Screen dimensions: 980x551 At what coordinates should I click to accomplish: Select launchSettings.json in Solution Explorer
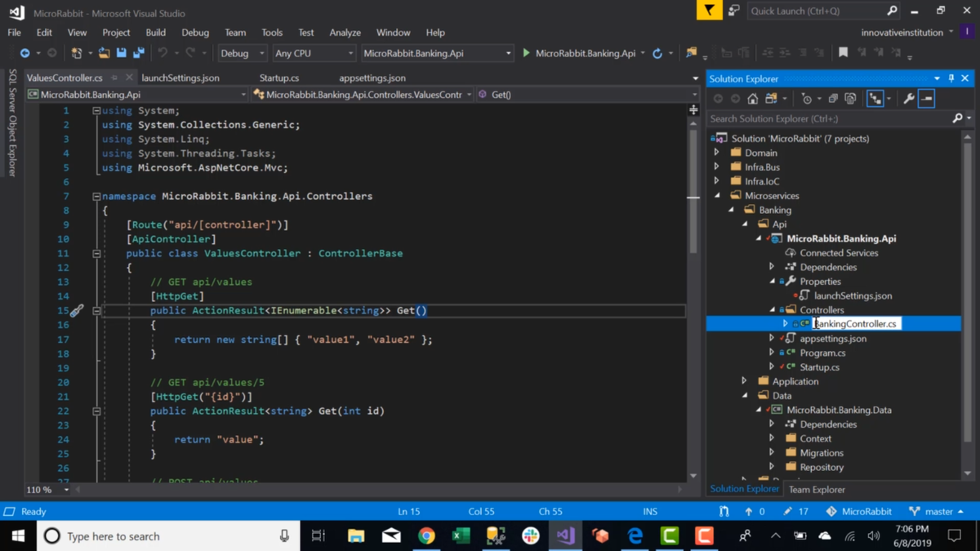click(853, 295)
